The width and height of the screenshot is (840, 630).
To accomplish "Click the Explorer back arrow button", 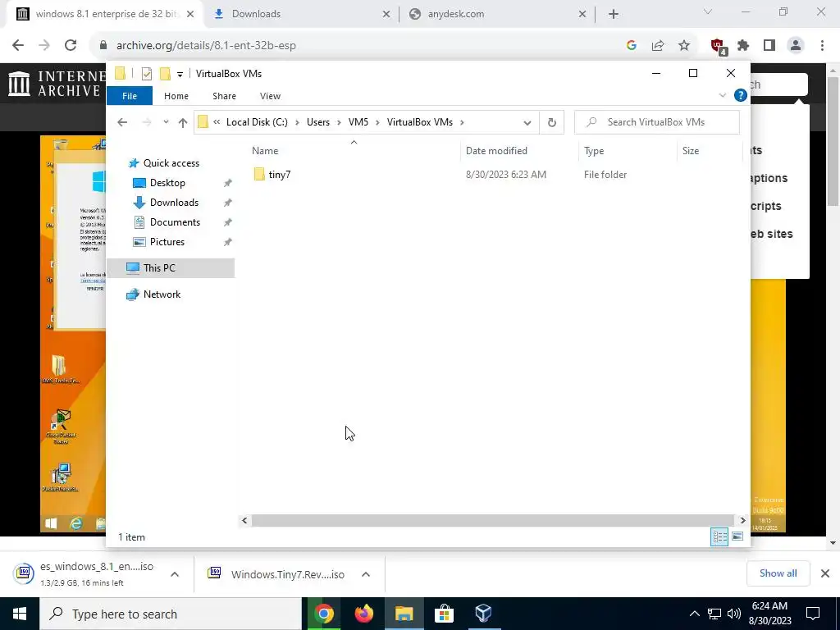I will pyautogui.click(x=122, y=122).
